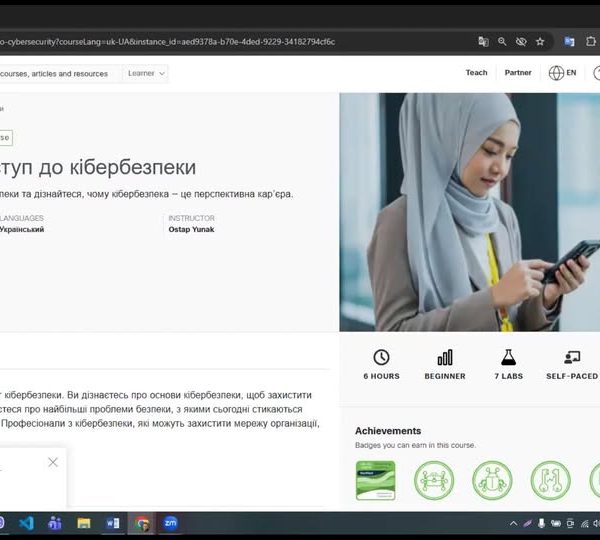Viewport: 600px width, 540px height.
Task: Click the browser address bar URL
Action: point(200,42)
